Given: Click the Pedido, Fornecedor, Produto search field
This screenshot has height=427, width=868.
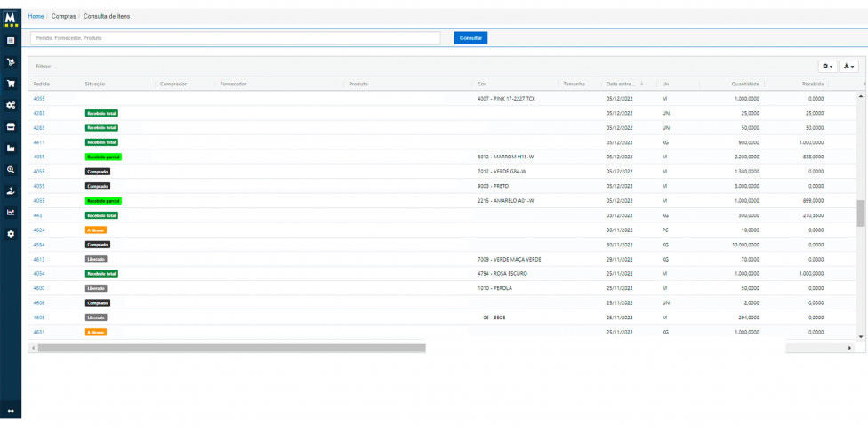Looking at the screenshot, I should 236,38.
